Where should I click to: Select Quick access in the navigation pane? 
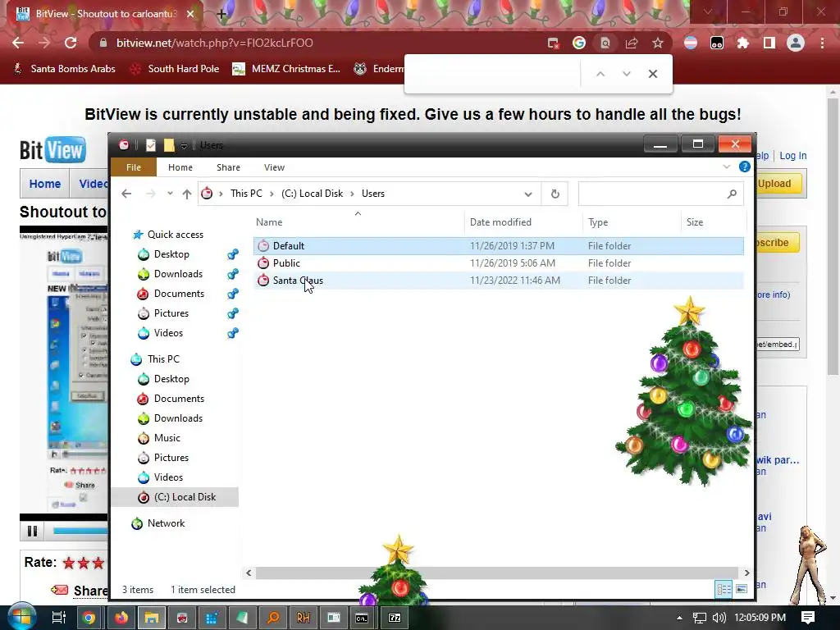point(176,234)
